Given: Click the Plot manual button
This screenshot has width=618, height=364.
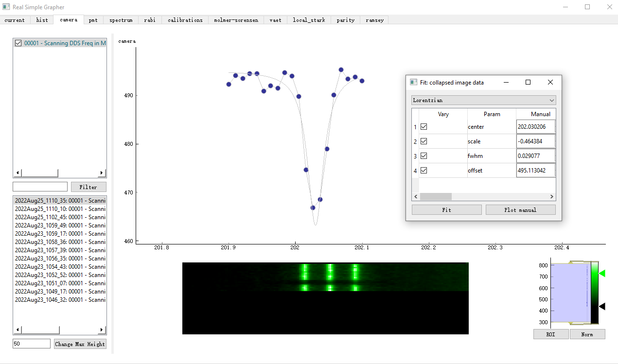Looking at the screenshot, I should click(x=520, y=210).
